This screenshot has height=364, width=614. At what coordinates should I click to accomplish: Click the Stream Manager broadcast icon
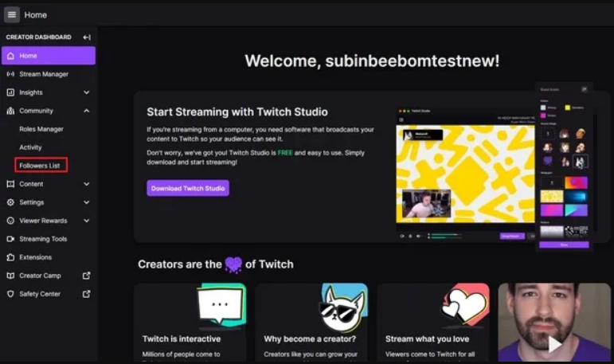click(10, 74)
